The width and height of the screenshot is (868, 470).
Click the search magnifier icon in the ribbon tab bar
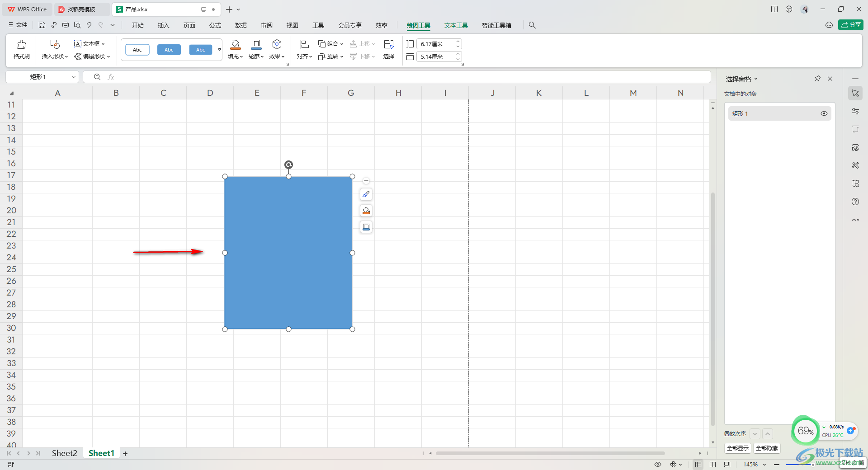pos(532,25)
